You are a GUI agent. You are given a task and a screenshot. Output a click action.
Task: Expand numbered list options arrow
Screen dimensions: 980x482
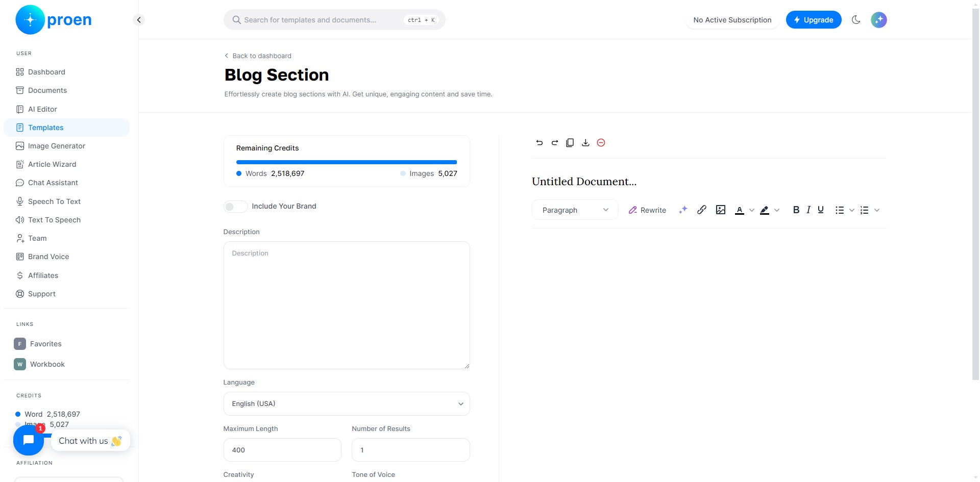click(x=877, y=210)
